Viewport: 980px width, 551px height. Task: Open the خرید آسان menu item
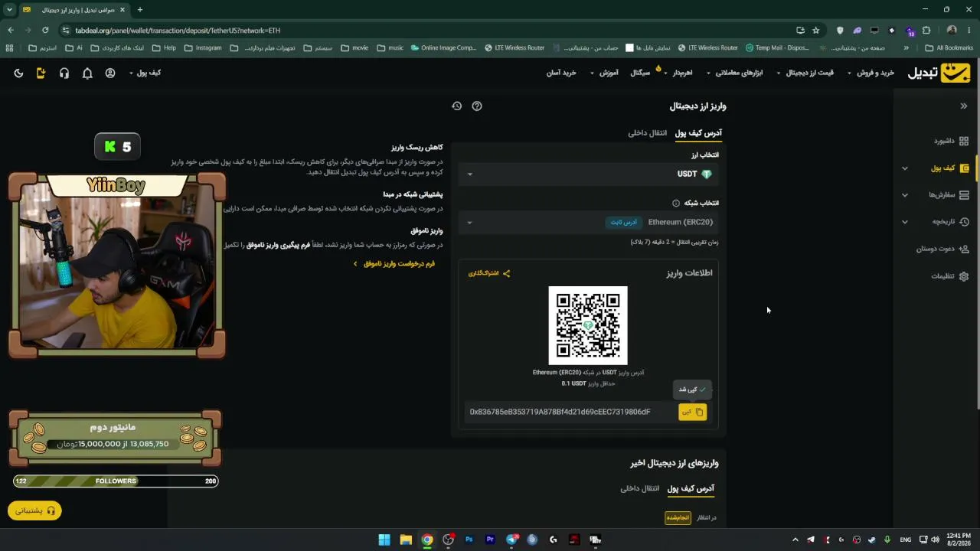561,73
